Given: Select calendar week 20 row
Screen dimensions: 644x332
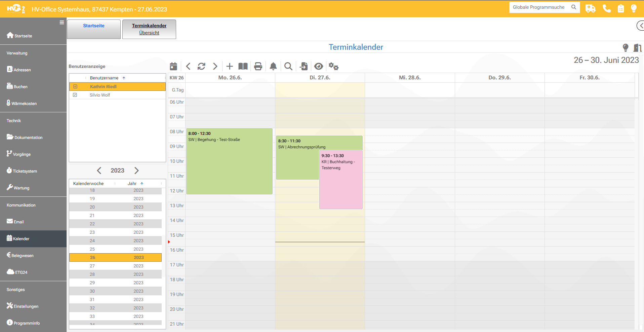Looking at the screenshot, I should tap(115, 207).
